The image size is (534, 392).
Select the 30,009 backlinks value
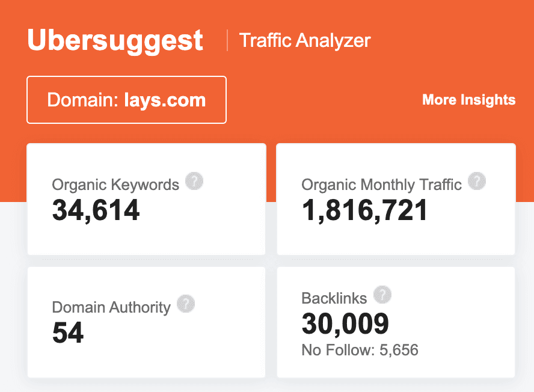(345, 324)
